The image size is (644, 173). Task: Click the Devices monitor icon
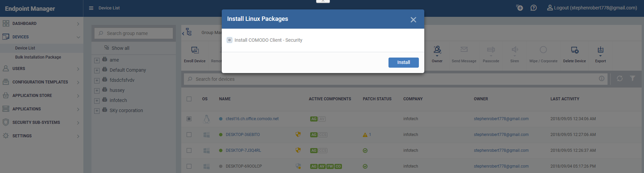point(6,37)
